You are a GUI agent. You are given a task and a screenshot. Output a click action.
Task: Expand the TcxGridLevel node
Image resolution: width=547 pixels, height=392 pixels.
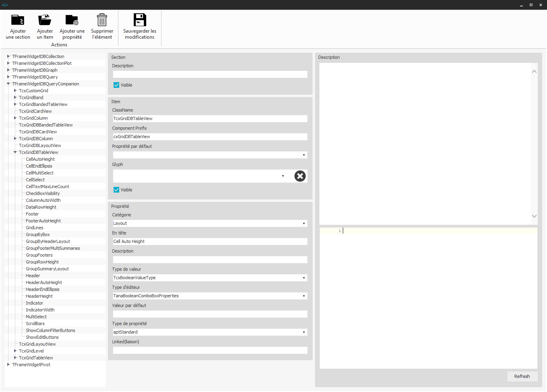[x=15, y=351]
